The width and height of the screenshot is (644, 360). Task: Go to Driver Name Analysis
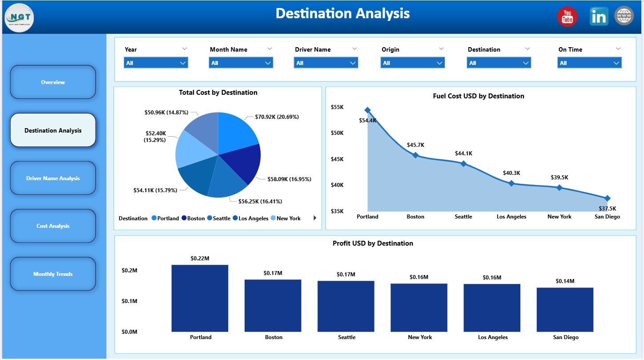[x=53, y=178]
